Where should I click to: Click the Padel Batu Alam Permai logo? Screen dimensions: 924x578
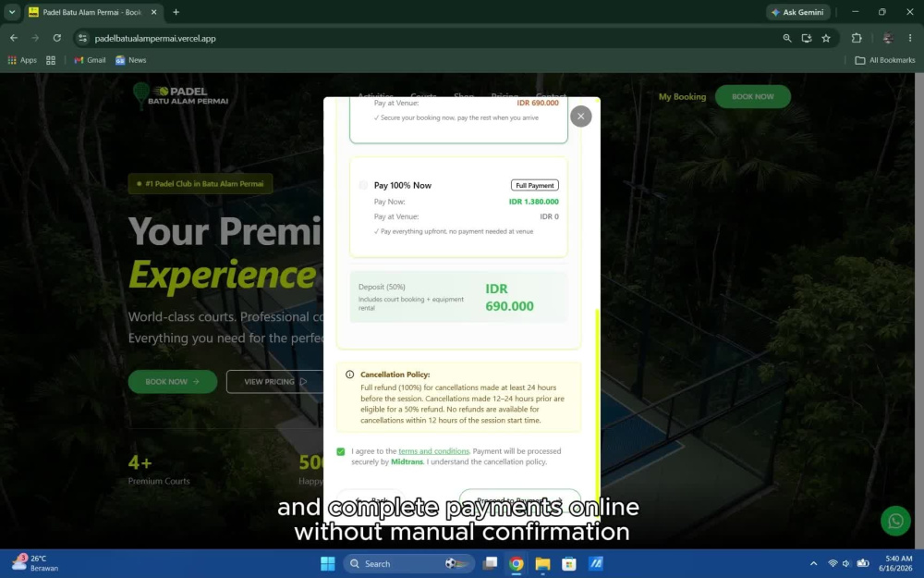coord(180,95)
